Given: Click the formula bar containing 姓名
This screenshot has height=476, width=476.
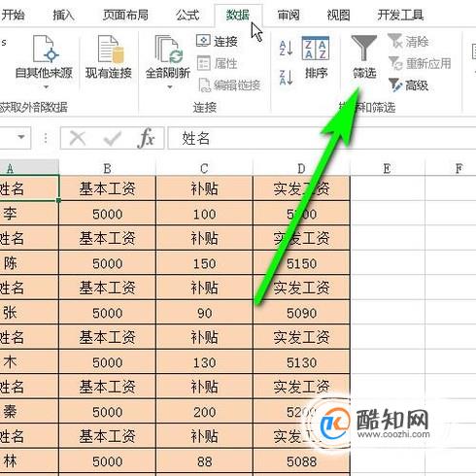Looking at the screenshot, I should pyautogui.click(x=322, y=138).
